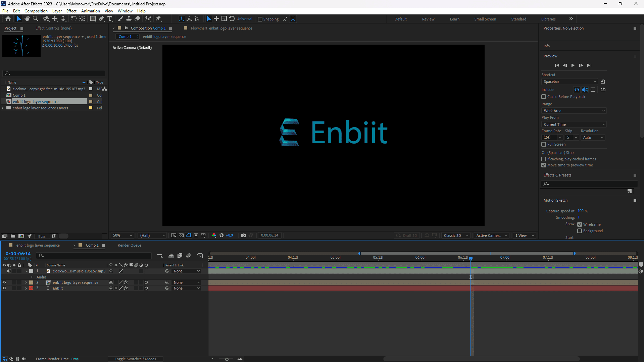Select the Zoom tool in toolbar
The image size is (644, 362).
coord(36,19)
